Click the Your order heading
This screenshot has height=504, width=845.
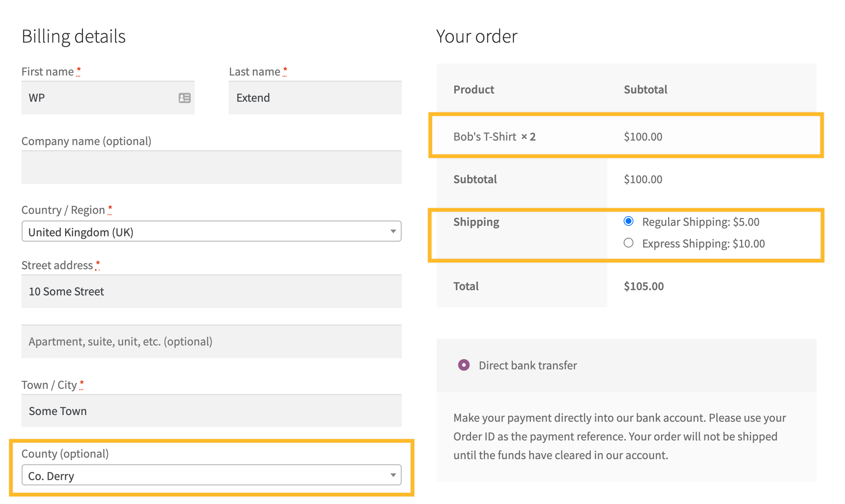point(477,36)
